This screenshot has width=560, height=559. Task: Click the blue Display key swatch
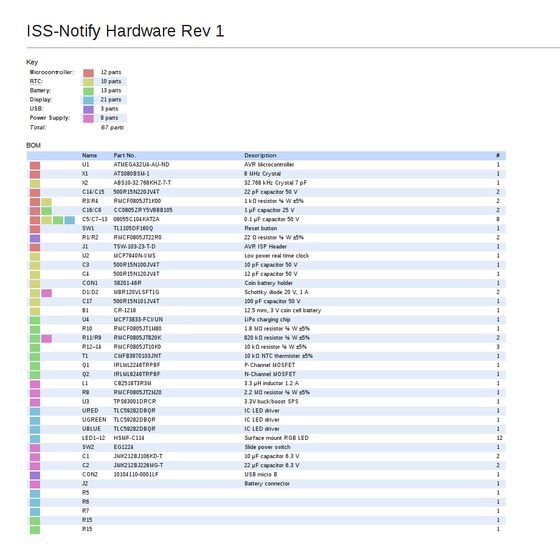click(x=88, y=100)
